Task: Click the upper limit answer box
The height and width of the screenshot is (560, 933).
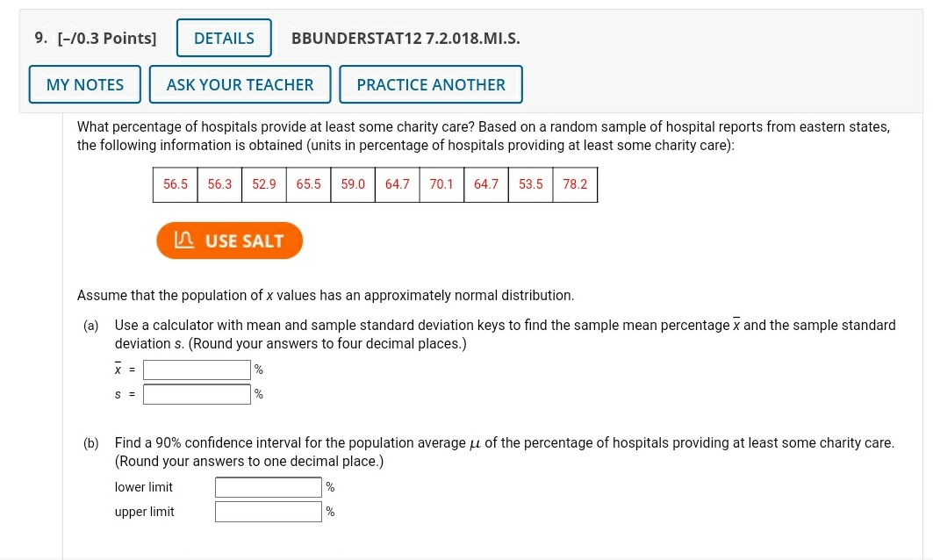Action: (268, 511)
